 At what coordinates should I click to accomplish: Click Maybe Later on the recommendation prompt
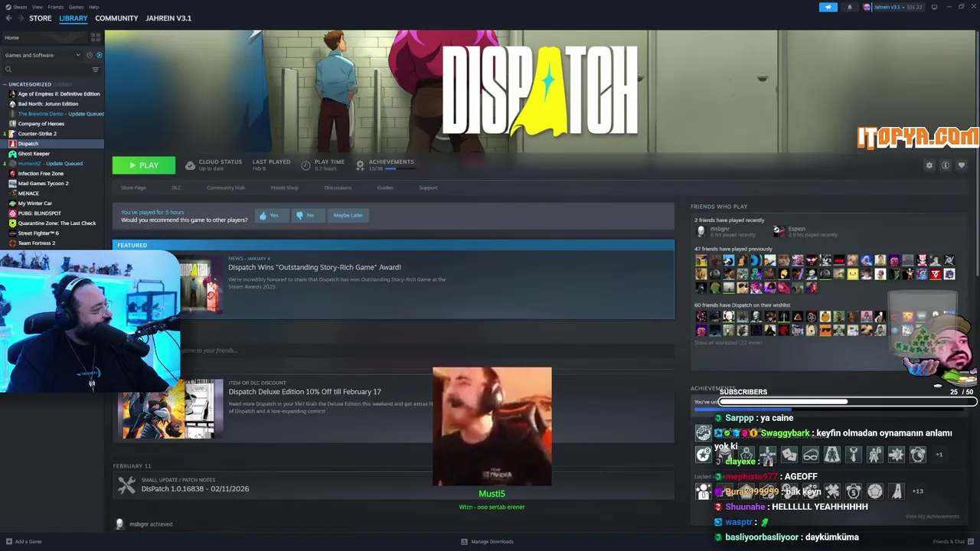(x=348, y=216)
